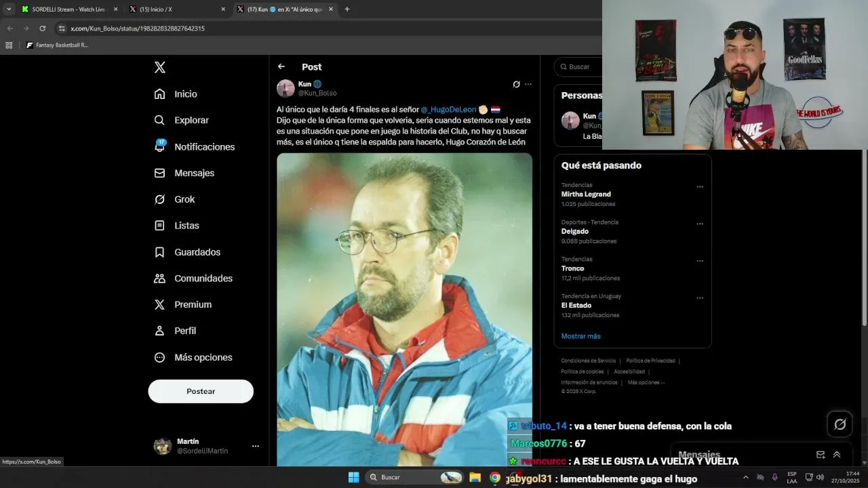Open Tronco trend
The width and height of the screenshot is (868, 488).
click(x=572, y=268)
